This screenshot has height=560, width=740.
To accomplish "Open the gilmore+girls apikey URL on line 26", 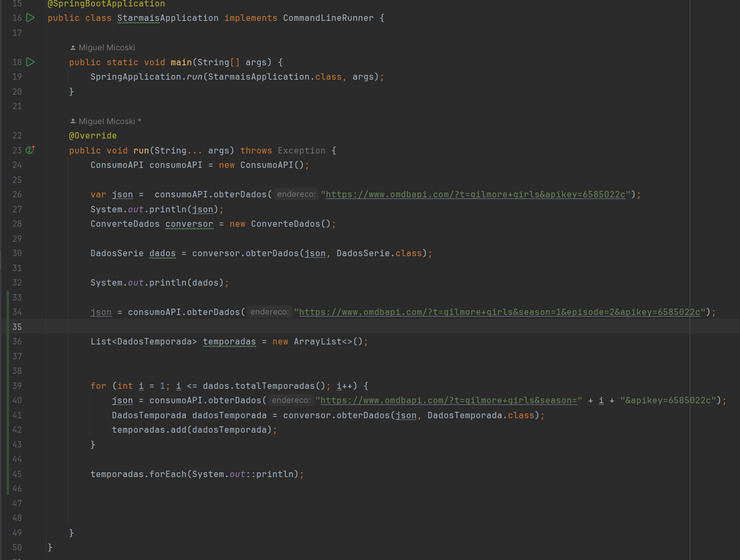I will coord(475,195).
